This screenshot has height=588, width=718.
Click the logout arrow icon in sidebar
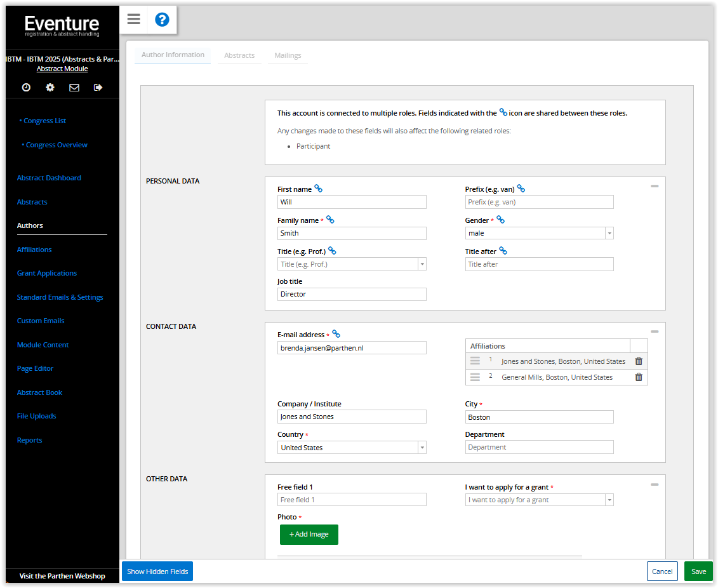98,88
